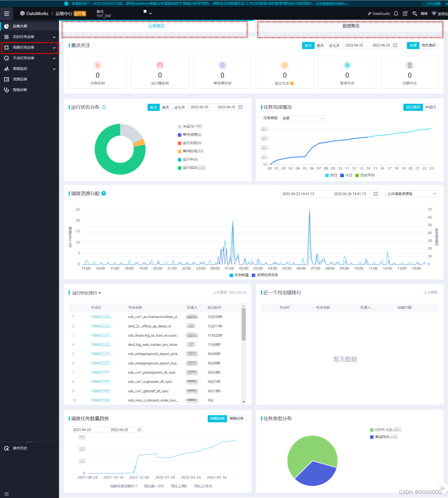The width and height of the screenshot is (448, 498).
Task: Open the wrench settings icon
Action: (414, 14)
